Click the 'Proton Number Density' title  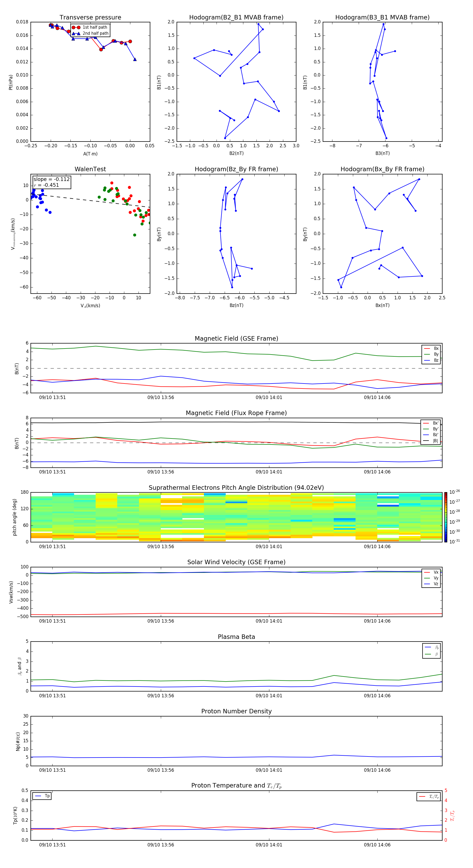click(x=236, y=711)
